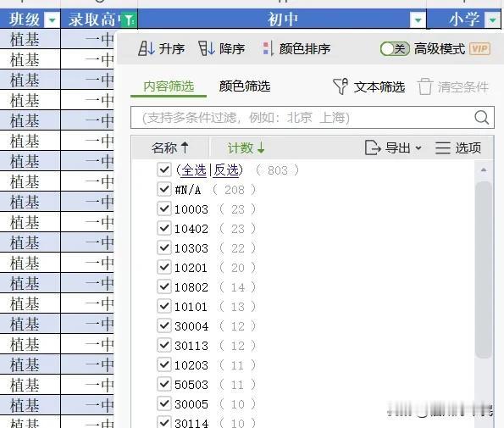Uncheck the 50503 checkbox
The height and width of the screenshot is (428, 504).
tap(164, 384)
